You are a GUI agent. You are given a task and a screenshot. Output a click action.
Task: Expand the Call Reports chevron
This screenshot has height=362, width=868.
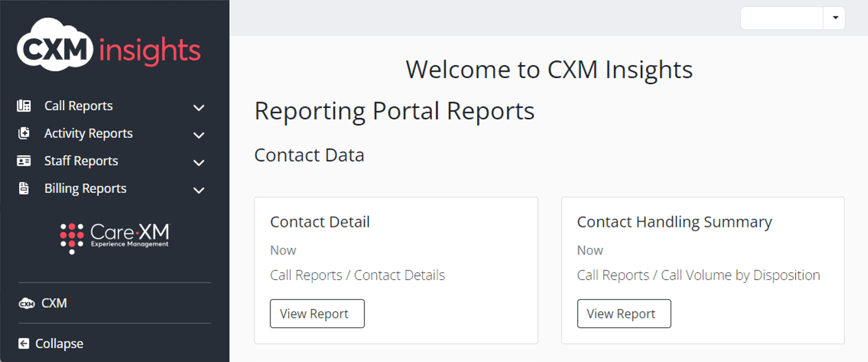[199, 107]
